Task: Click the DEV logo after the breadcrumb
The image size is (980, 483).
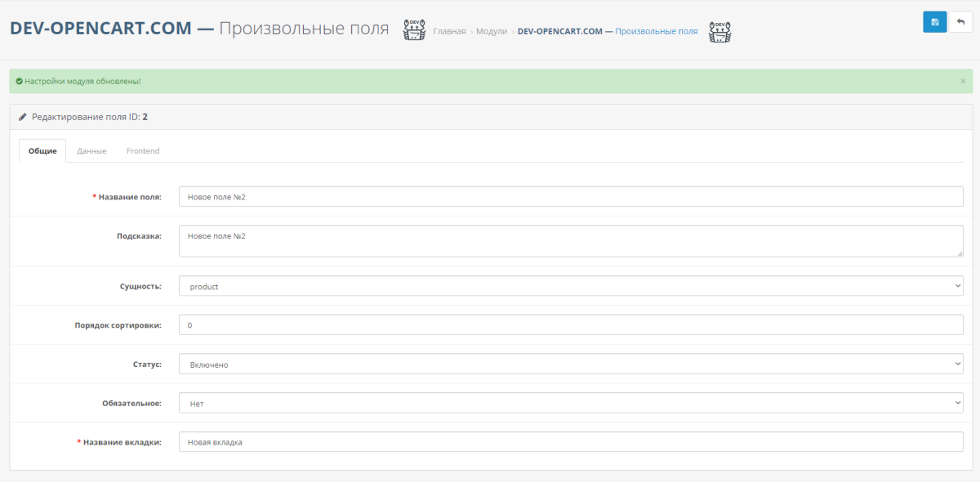Action: pos(720,32)
